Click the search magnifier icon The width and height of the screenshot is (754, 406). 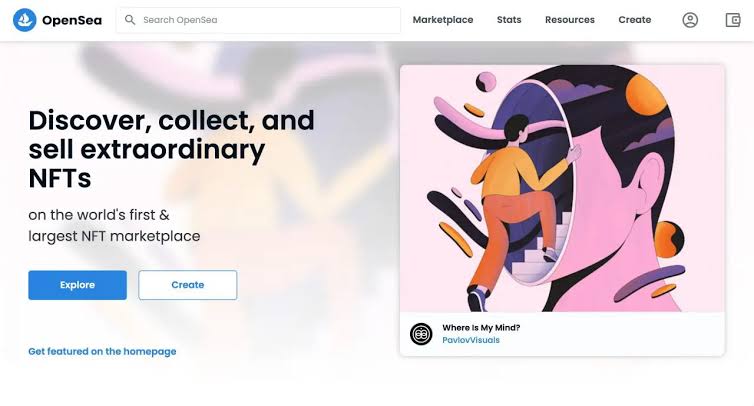(130, 20)
